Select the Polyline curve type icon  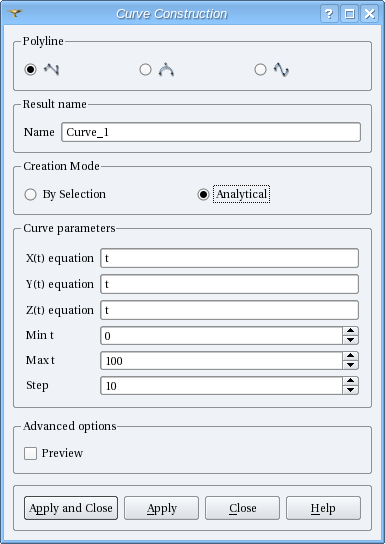[x=51, y=69]
